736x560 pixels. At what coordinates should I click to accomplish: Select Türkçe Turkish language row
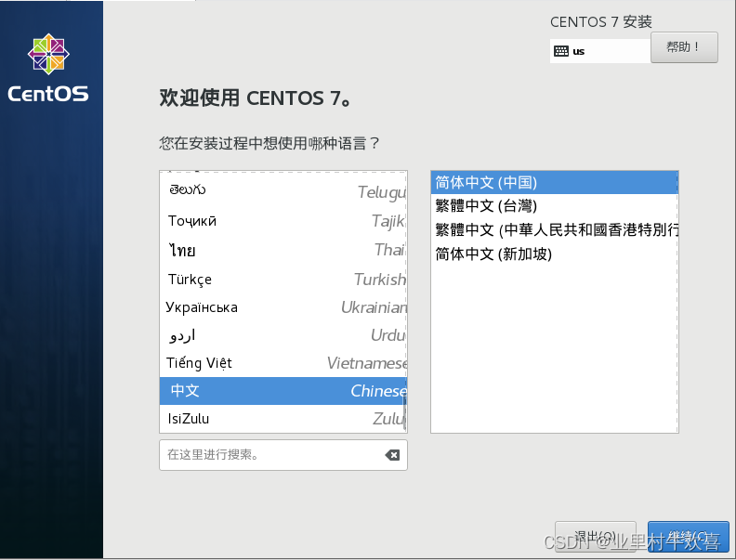(283, 279)
